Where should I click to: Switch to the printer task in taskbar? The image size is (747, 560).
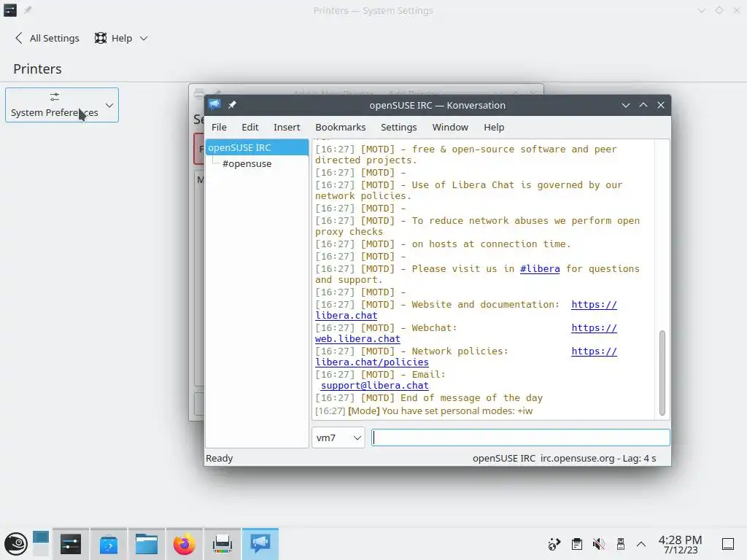click(222, 544)
